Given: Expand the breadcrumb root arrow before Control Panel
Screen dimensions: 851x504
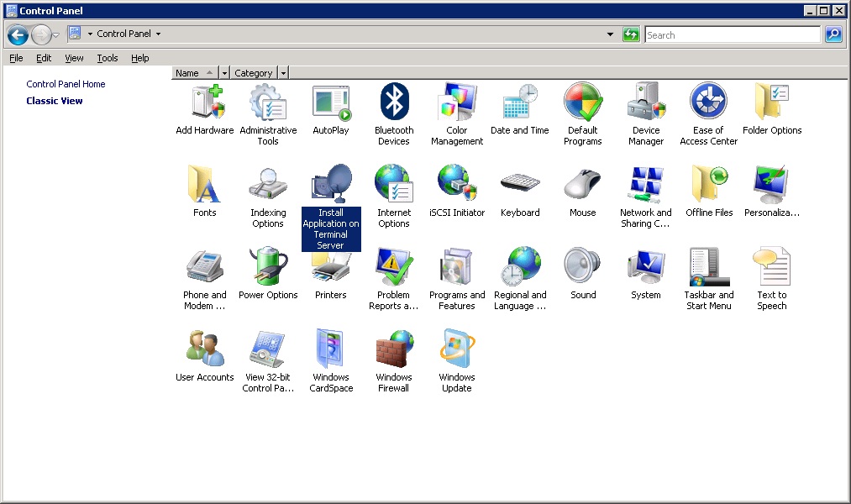Looking at the screenshot, I should (x=90, y=34).
